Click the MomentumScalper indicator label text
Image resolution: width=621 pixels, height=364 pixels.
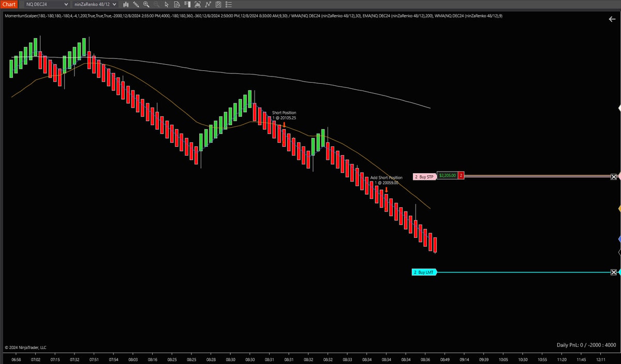click(x=253, y=16)
